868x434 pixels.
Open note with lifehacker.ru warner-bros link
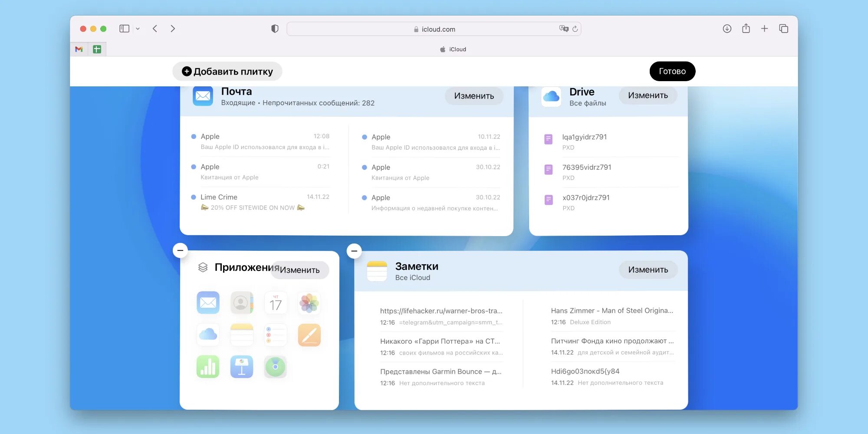(x=441, y=316)
